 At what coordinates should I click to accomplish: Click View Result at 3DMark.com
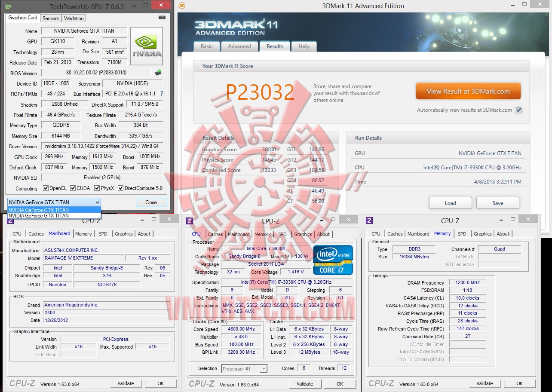(468, 91)
